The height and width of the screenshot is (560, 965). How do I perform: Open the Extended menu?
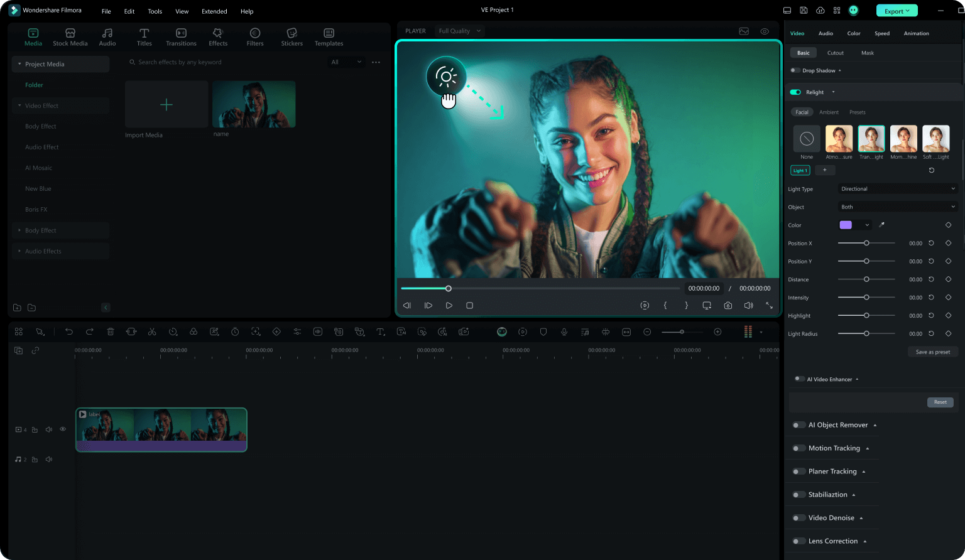click(x=214, y=11)
